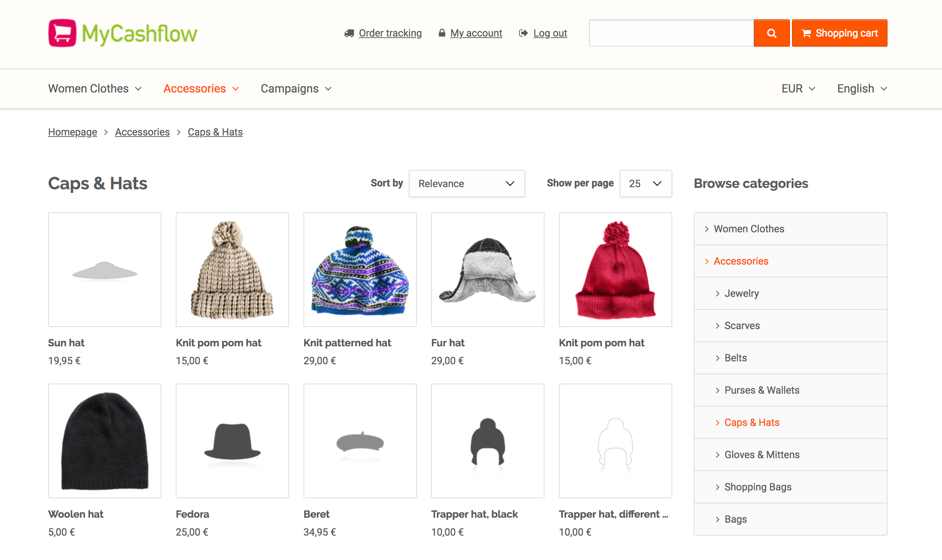Select Women Clothes in Browse categories
Image resolution: width=942 pixels, height=560 pixels.
[x=790, y=229]
